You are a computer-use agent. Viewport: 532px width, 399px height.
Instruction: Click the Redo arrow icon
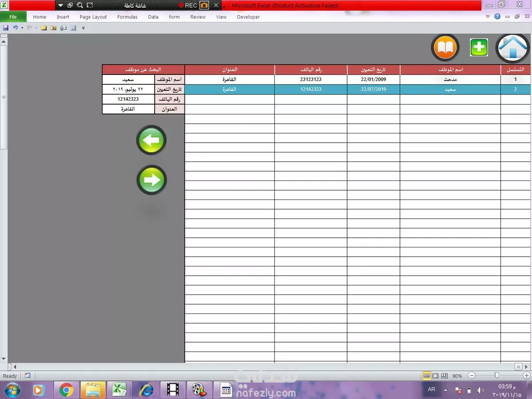(x=29, y=27)
